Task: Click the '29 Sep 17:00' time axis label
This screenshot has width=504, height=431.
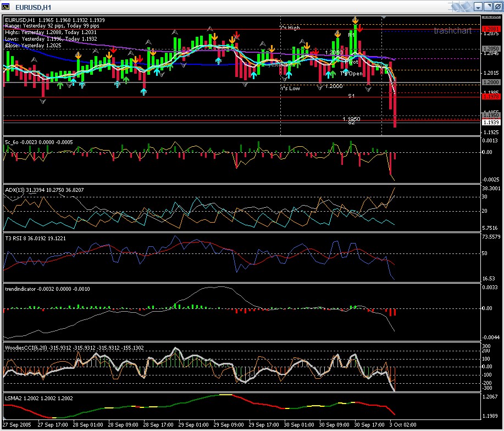Action: click(264, 424)
